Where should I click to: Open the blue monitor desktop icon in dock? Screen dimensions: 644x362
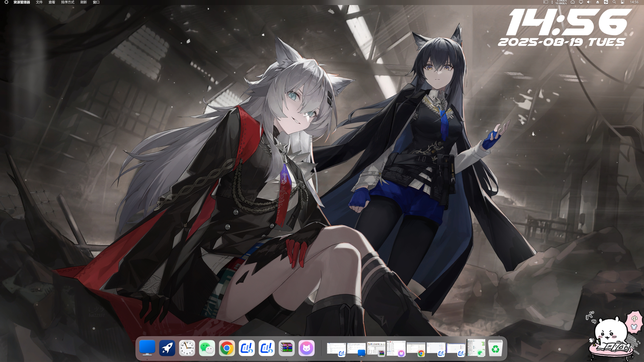[147, 348]
